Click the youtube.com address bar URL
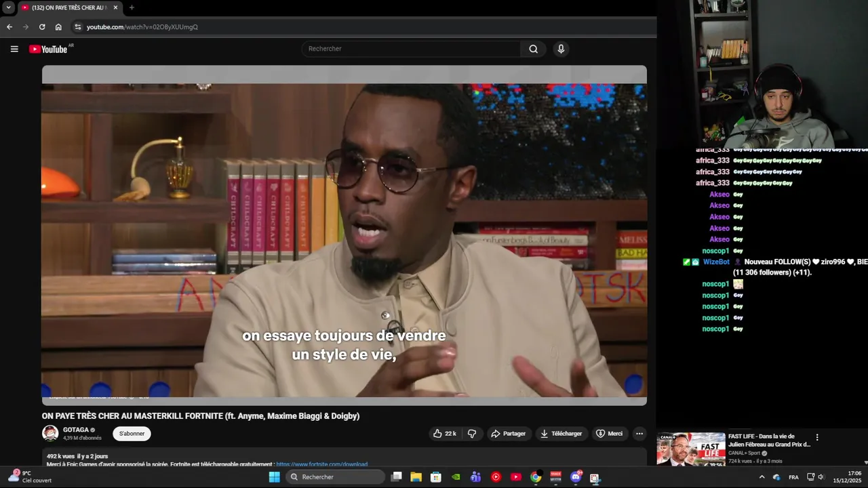 pos(142,27)
